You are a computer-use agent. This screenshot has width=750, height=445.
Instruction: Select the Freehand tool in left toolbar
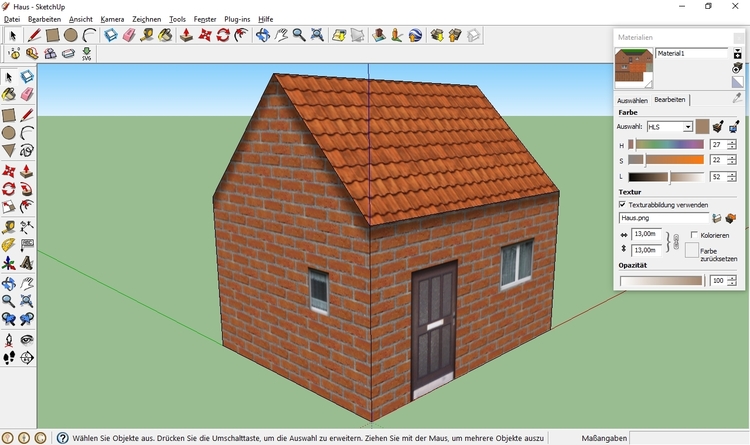(27, 151)
